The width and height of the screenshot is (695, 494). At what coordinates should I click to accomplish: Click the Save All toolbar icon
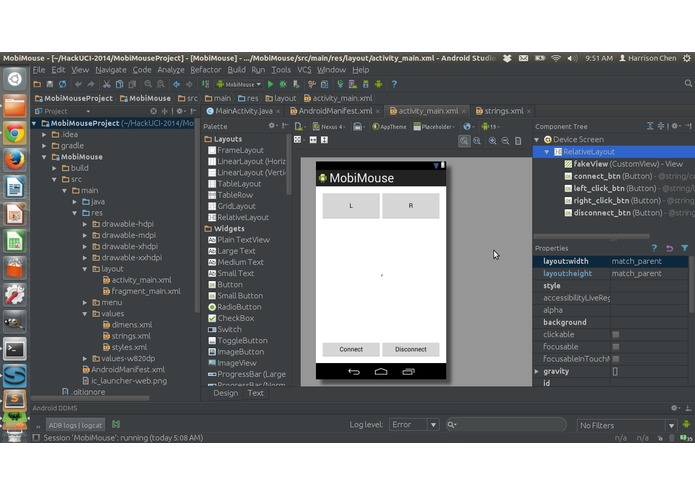coord(50,84)
